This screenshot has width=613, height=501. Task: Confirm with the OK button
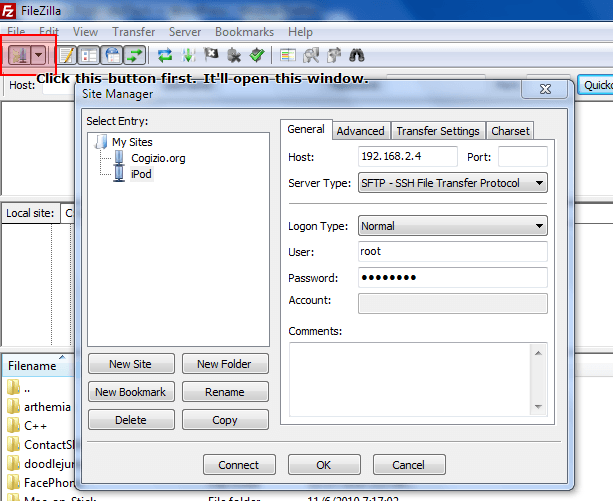pos(324,465)
